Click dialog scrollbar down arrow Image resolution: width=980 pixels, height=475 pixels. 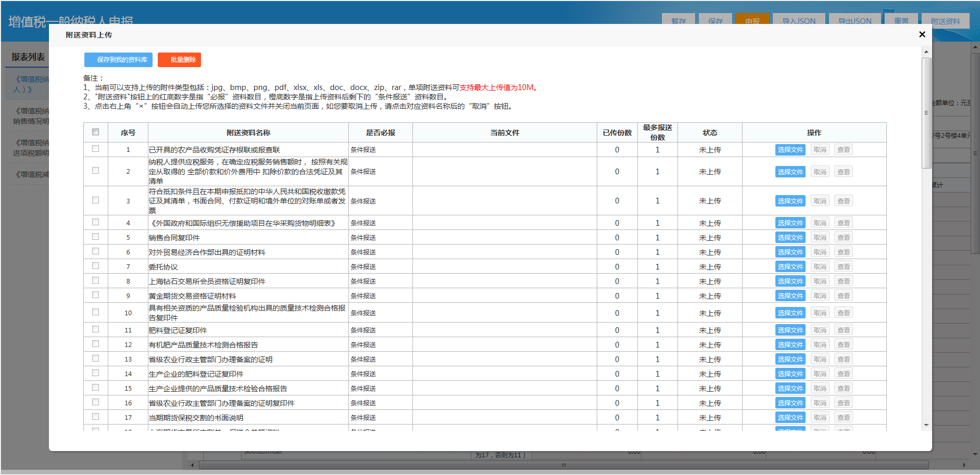tap(926, 425)
